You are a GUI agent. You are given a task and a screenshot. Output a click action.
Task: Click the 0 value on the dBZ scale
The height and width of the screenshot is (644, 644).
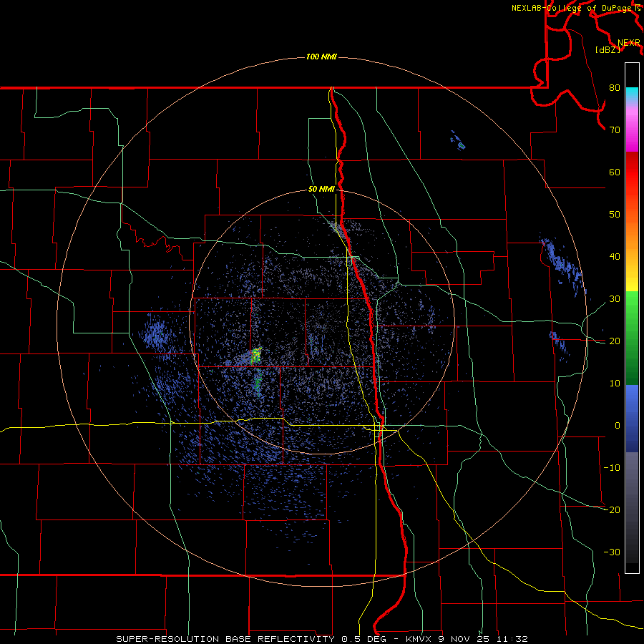tap(618, 426)
